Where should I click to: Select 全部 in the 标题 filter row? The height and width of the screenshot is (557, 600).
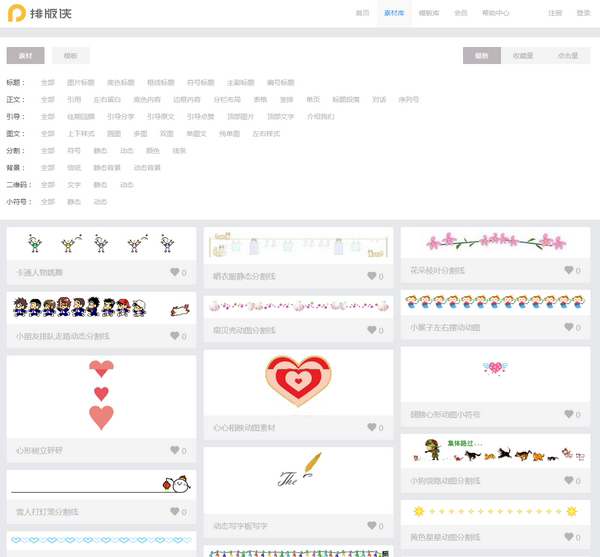[48, 82]
